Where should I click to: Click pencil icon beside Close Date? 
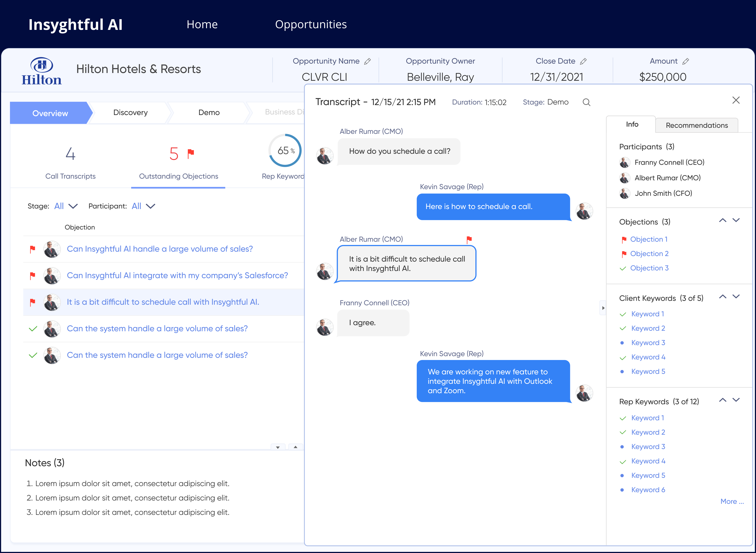pos(583,61)
